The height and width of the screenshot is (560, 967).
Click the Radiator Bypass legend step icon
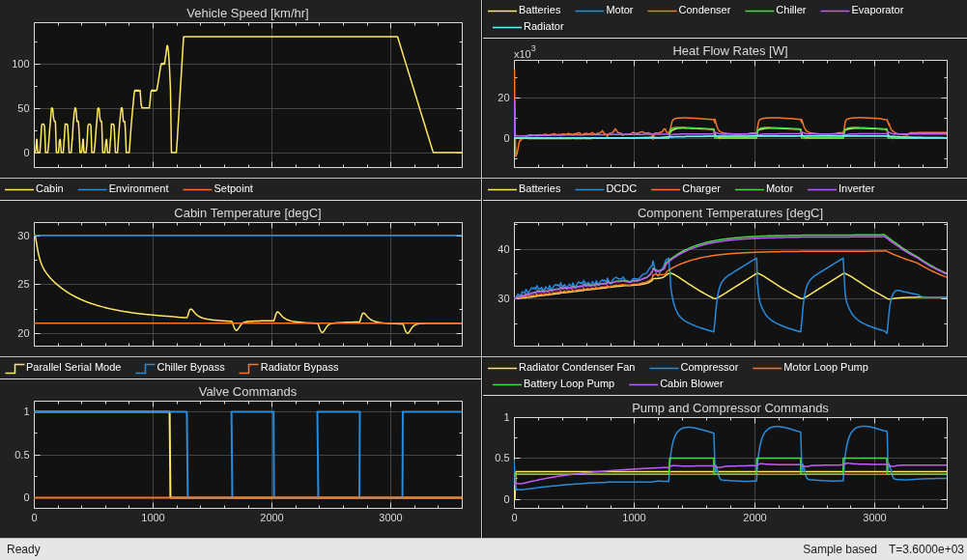tap(249, 368)
